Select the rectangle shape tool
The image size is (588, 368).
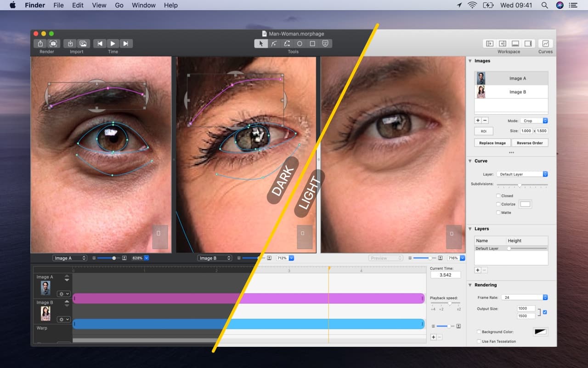pyautogui.click(x=312, y=43)
